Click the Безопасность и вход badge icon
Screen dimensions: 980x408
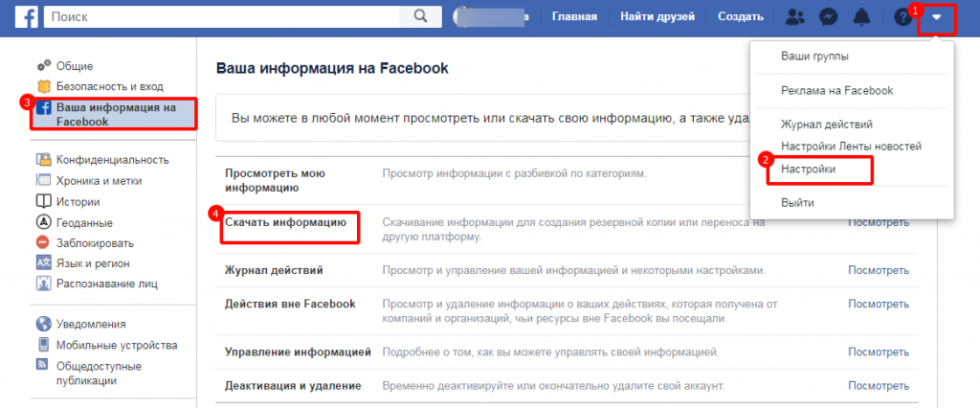click(x=43, y=86)
